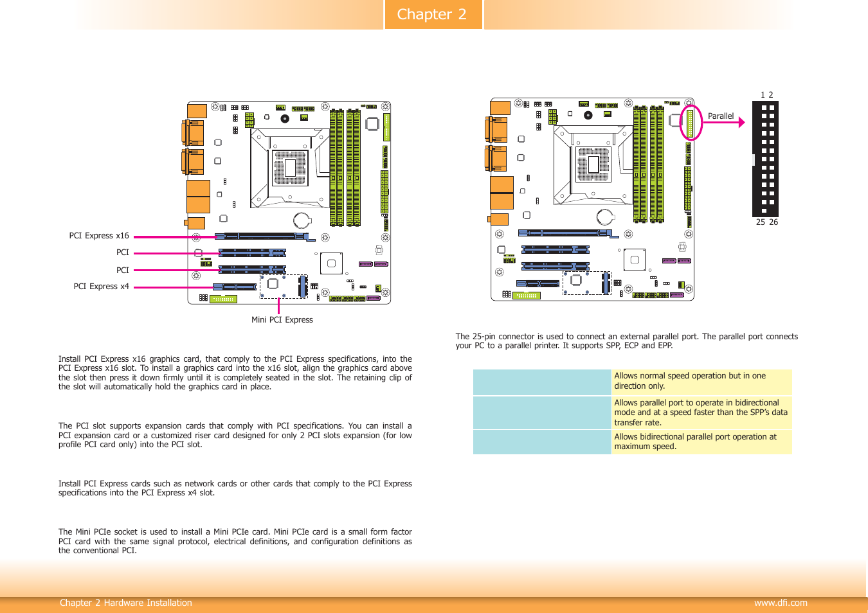Click the PCI Express x16 label
Image resolution: width=868 pixels, height=613 pixels.
coord(99,236)
